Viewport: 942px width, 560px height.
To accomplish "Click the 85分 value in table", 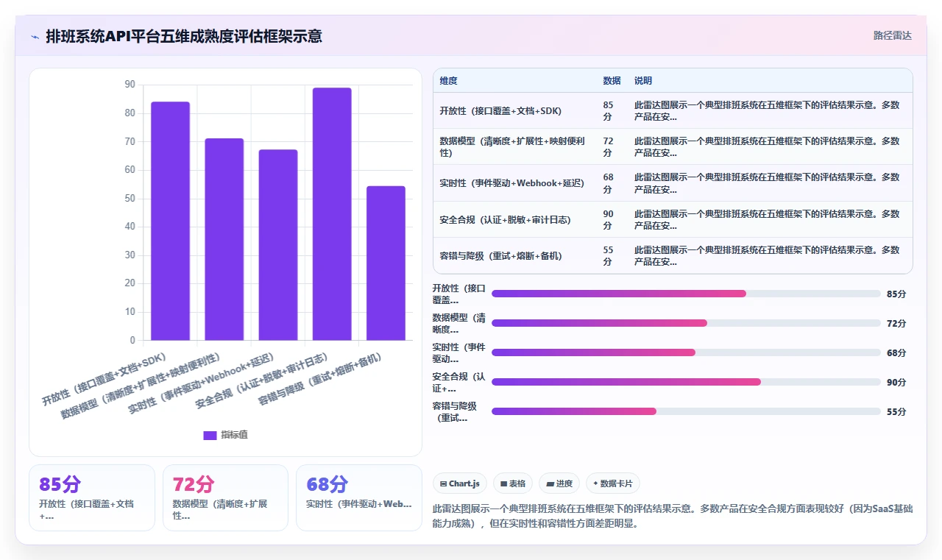I will point(608,111).
